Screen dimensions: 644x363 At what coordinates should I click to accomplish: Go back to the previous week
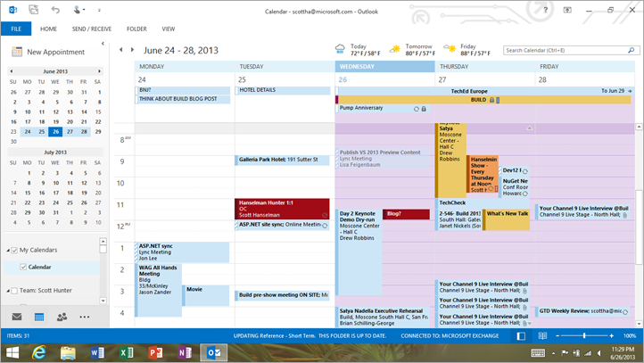120,50
